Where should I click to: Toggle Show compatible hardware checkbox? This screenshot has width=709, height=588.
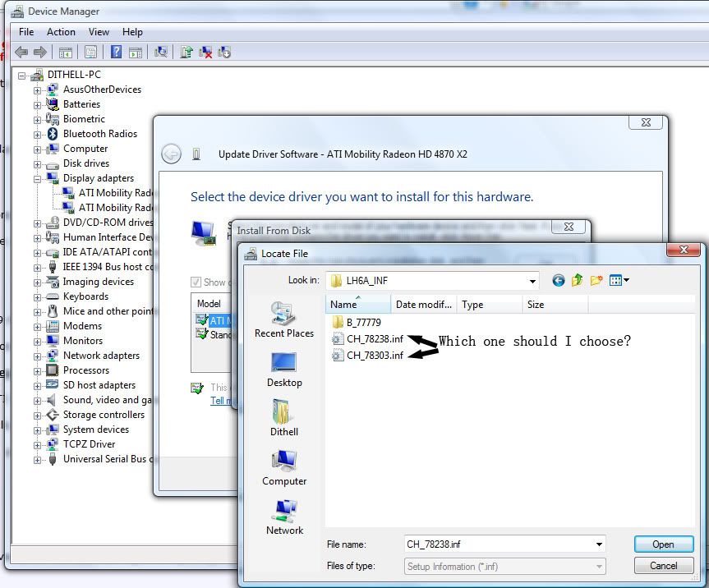pos(196,283)
